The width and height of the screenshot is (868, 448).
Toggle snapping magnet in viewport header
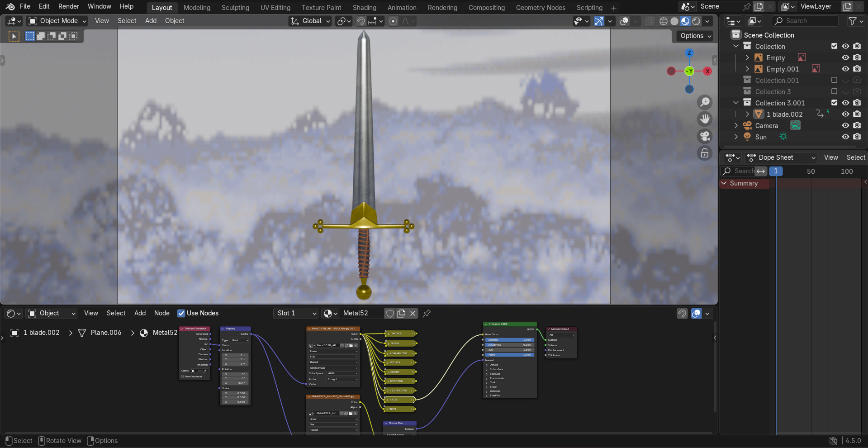click(360, 21)
